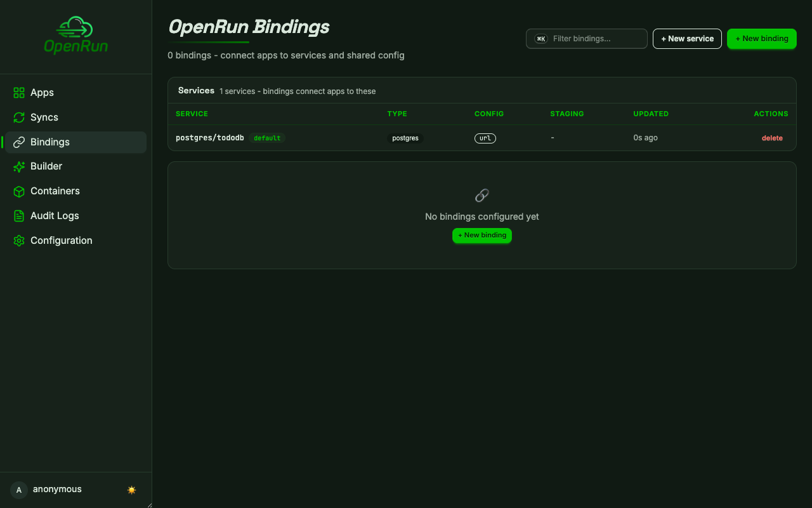
Task: Click the Bindings link icon in sidebar
Action: tap(19, 142)
